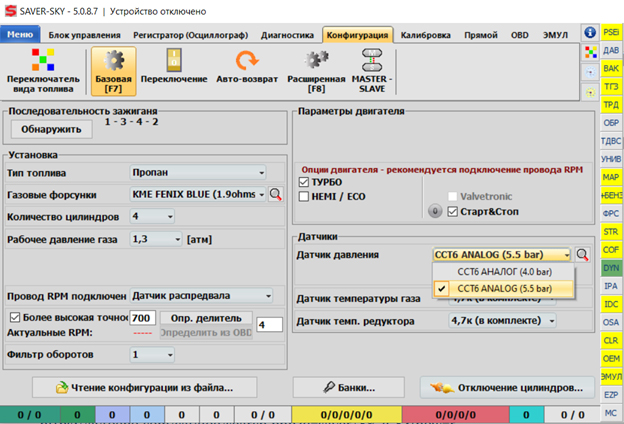This screenshot has height=424, width=624.
Task: Enable the HEMI / ECO checkbox
Action: 306,197
